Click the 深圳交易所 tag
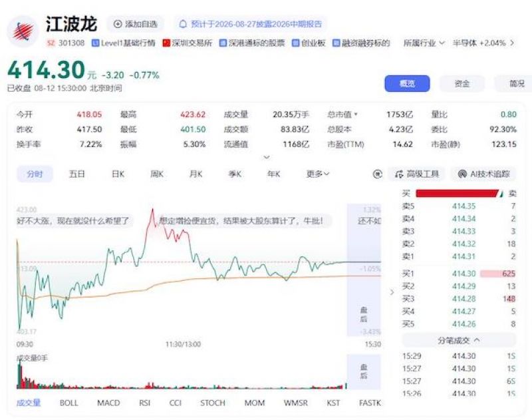Screen dimensions: 532x420 tap(188, 43)
